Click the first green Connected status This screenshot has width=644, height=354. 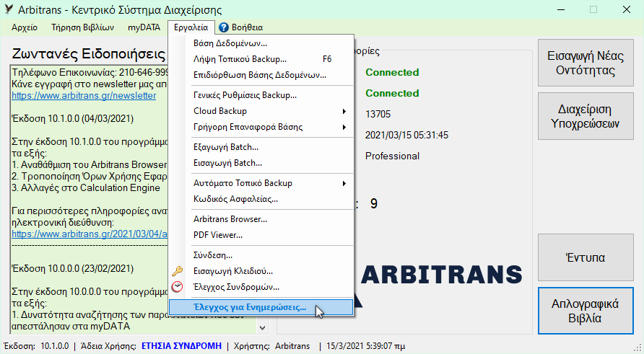(x=392, y=72)
